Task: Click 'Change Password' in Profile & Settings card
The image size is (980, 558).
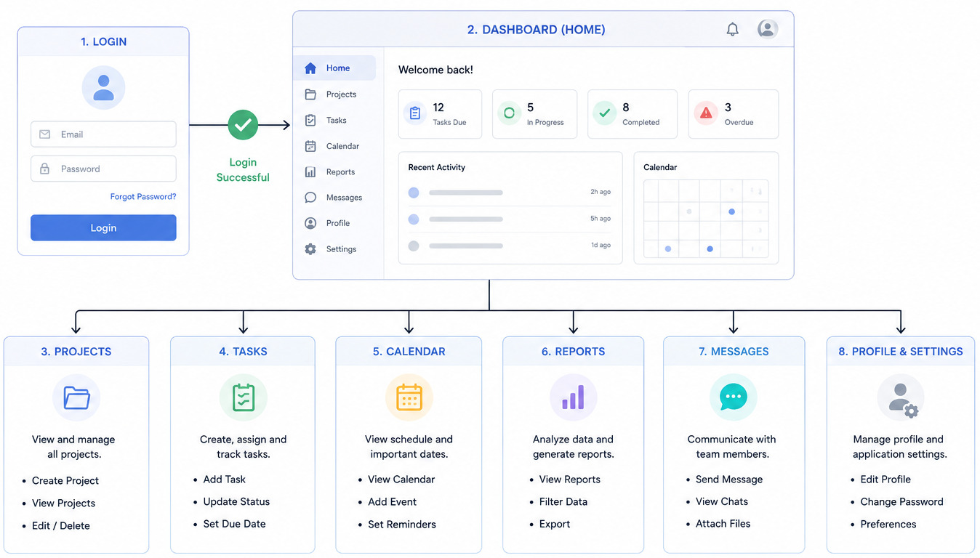Action: pyautogui.click(x=901, y=502)
